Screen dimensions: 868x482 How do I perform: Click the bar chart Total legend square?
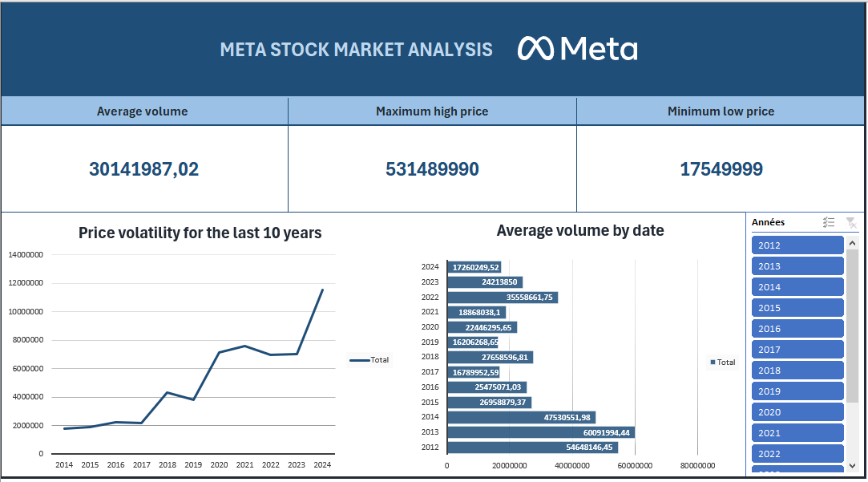(x=713, y=363)
